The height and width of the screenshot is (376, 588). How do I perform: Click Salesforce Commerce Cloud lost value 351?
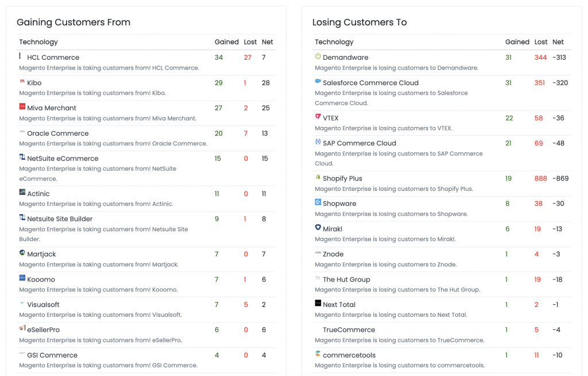(540, 83)
